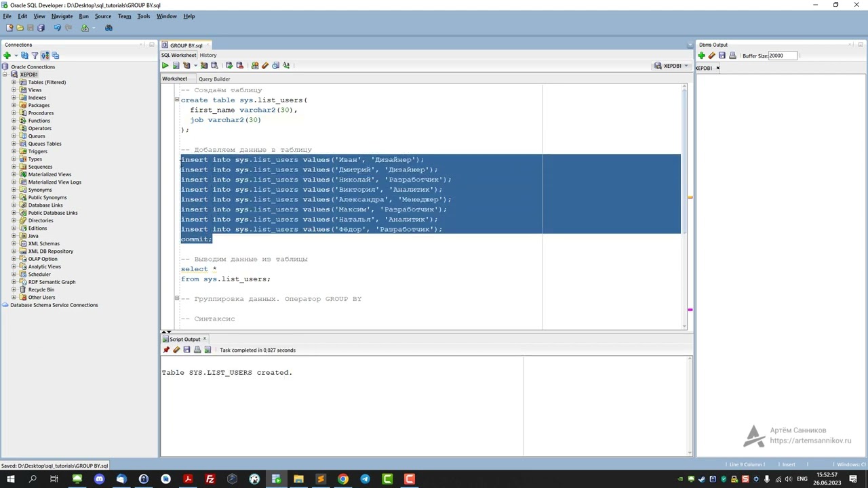Viewport: 868px width, 488px height.
Task: Click the binoculars Find DB Object icon
Action: (108, 28)
